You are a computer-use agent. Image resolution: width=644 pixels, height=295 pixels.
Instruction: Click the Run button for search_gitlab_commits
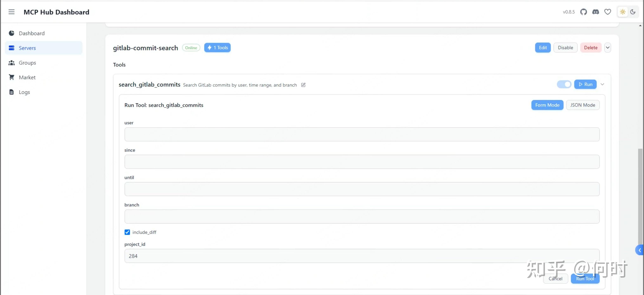click(x=585, y=84)
